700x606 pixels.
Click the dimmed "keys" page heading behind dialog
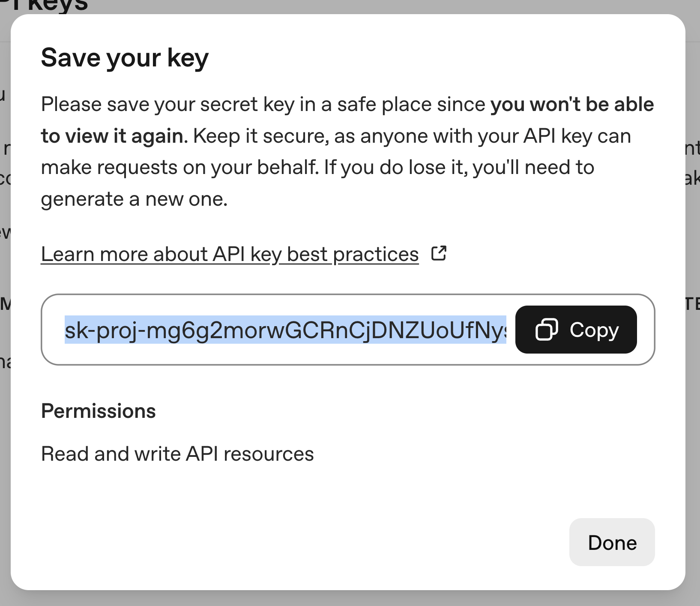[x=57, y=5]
